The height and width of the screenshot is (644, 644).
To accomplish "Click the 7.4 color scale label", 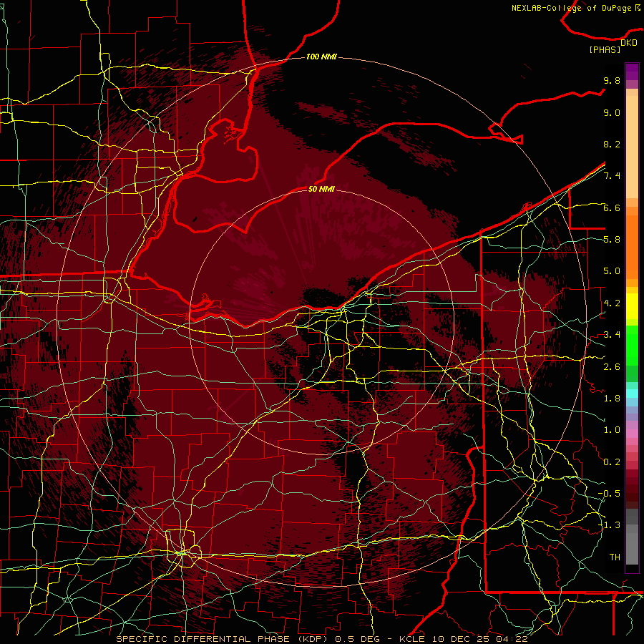I will click(x=612, y=176).
